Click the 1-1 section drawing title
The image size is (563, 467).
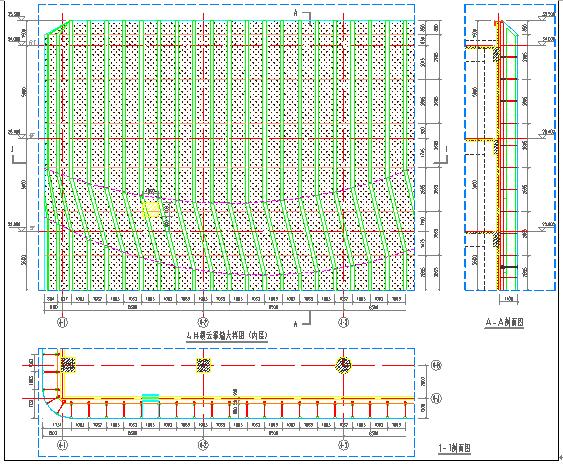(455, 448)
